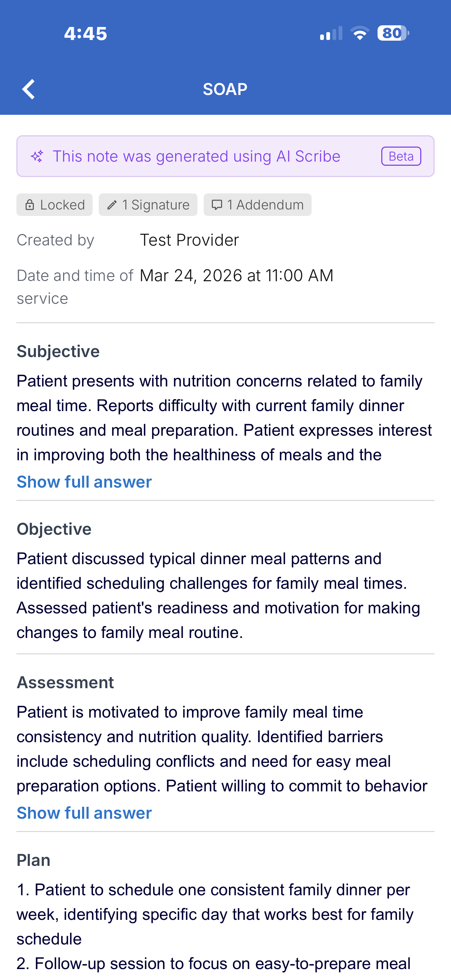Select the Test Provider name
This screenshot has width=451, height=980.
pyautogui.click(x=189, y=240)
